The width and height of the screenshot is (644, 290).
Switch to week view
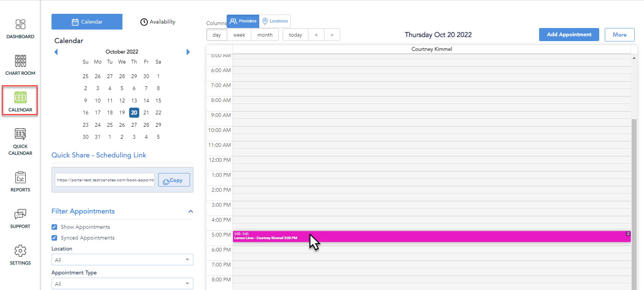[x=239, y=35]
